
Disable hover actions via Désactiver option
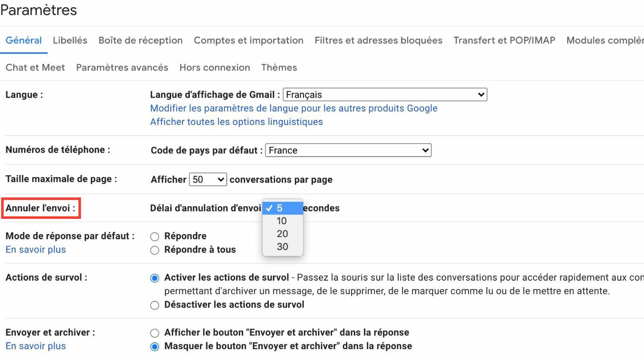[x=154, y=305]
